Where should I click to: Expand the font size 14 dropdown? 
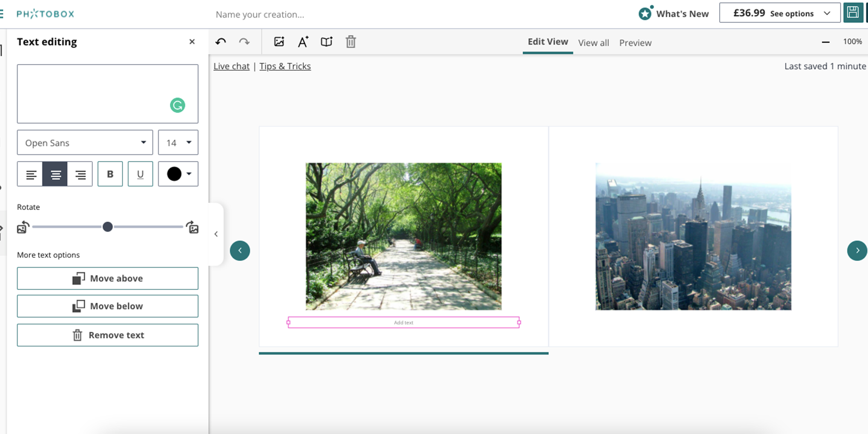coord(178,143)
